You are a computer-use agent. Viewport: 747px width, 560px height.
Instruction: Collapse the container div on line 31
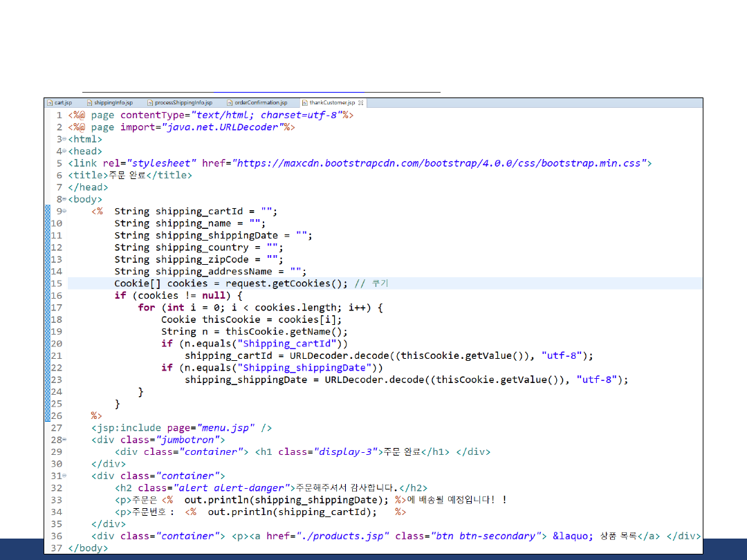pos(64,476)
